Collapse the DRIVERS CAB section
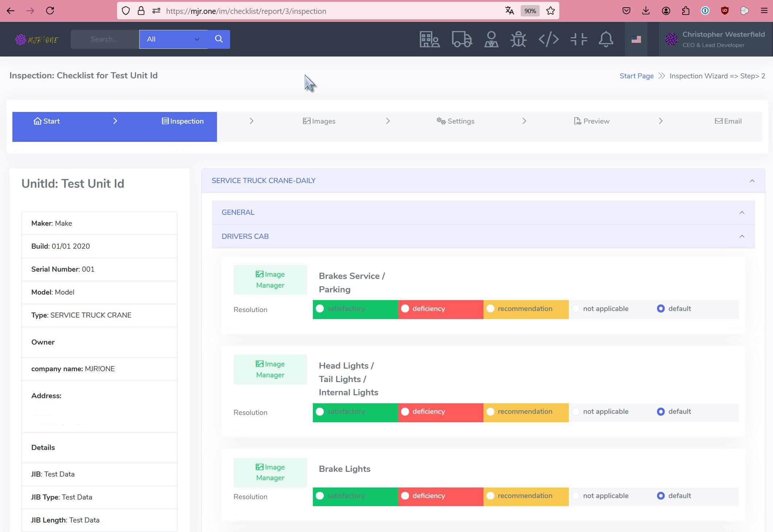This screenshot has height=532, width=773. click(x=742, y=237)
